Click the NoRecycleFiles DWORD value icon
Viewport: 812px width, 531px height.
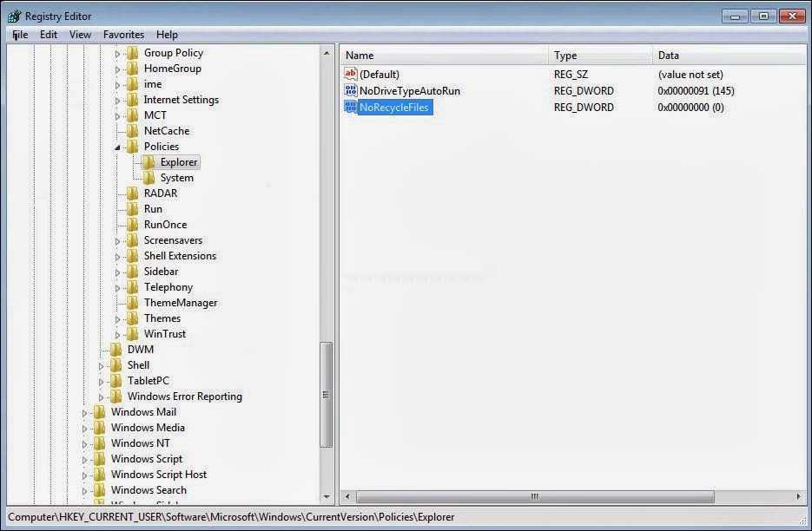pyautogui.click(x=351, y=107)
